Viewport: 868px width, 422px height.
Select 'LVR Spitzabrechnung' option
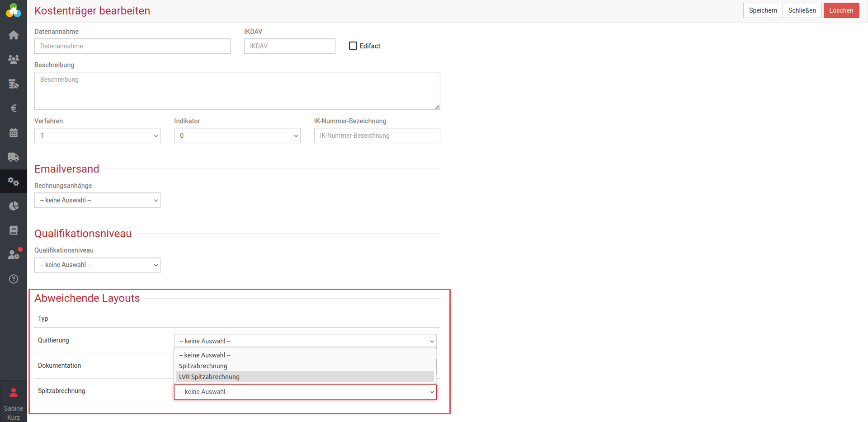click(305, 377)
